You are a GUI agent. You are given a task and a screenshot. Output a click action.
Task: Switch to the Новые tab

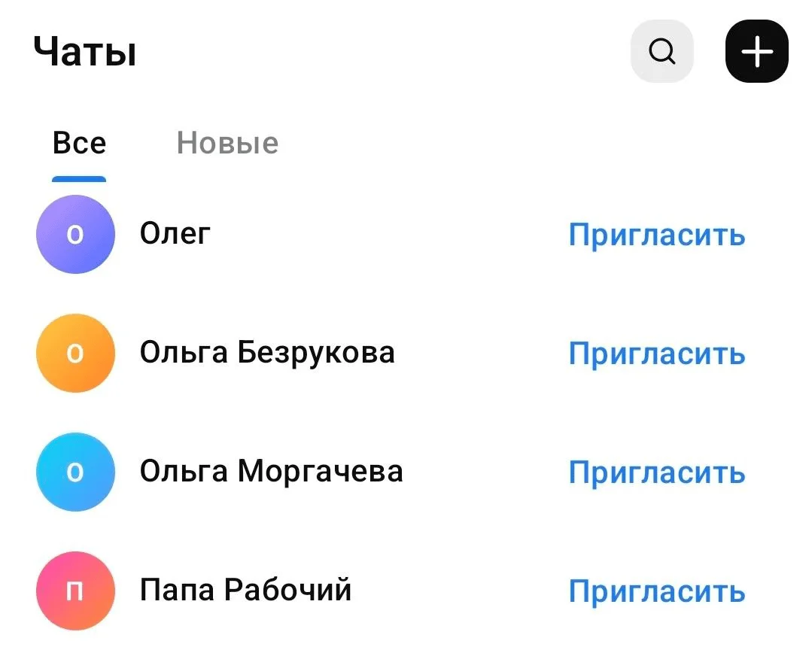tap(227, 143)
